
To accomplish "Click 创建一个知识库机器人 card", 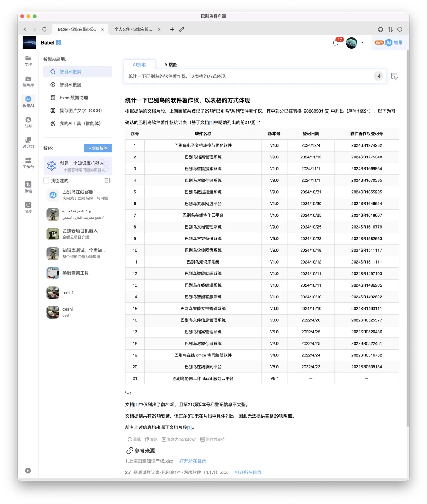I will (78, 166).
